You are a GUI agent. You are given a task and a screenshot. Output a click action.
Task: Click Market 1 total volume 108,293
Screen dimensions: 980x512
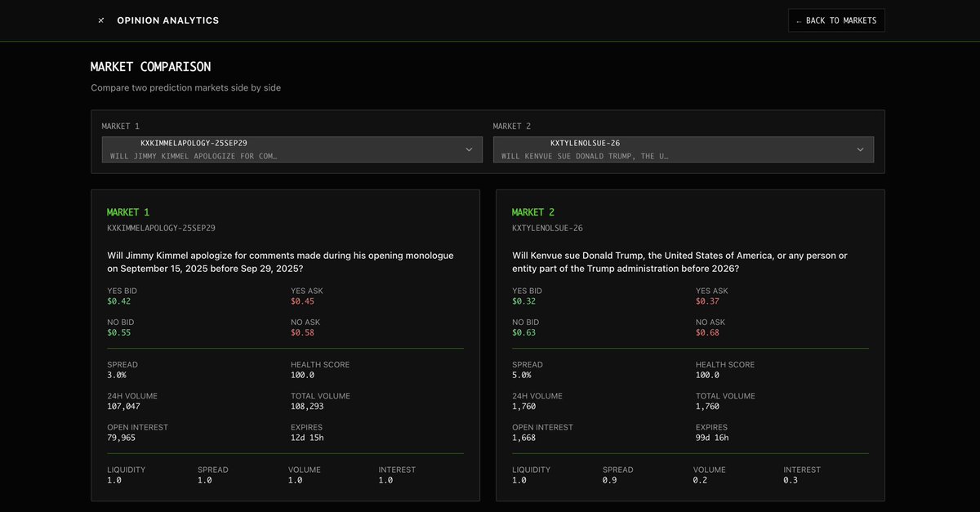coord(307,406)
